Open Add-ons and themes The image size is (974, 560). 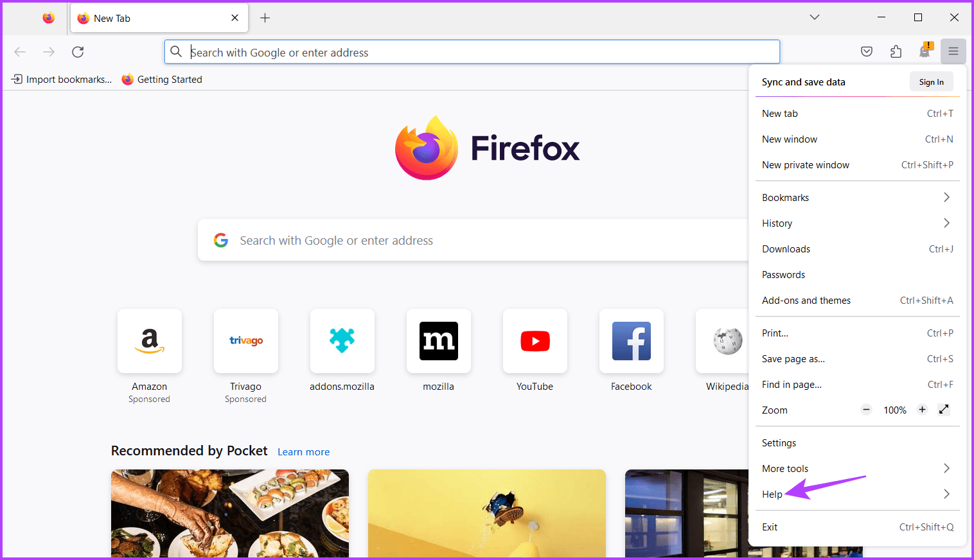(857, 301)
